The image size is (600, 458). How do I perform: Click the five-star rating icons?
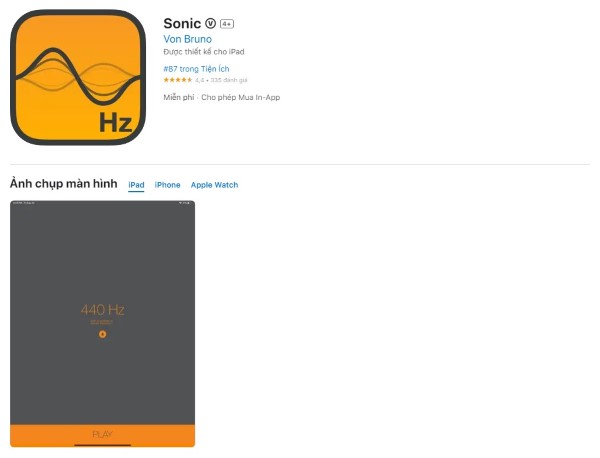click(x=178, y=80)
